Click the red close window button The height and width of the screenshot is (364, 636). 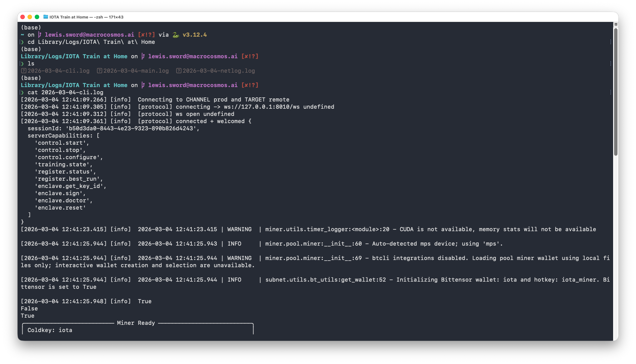pyautogui.click(x=23, y=17)
